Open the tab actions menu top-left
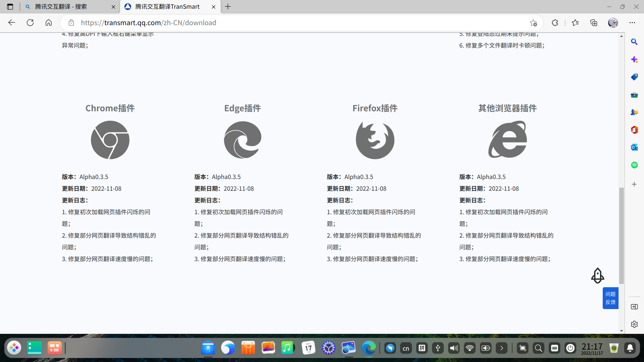The image size is (644, 362). [10, 6]
